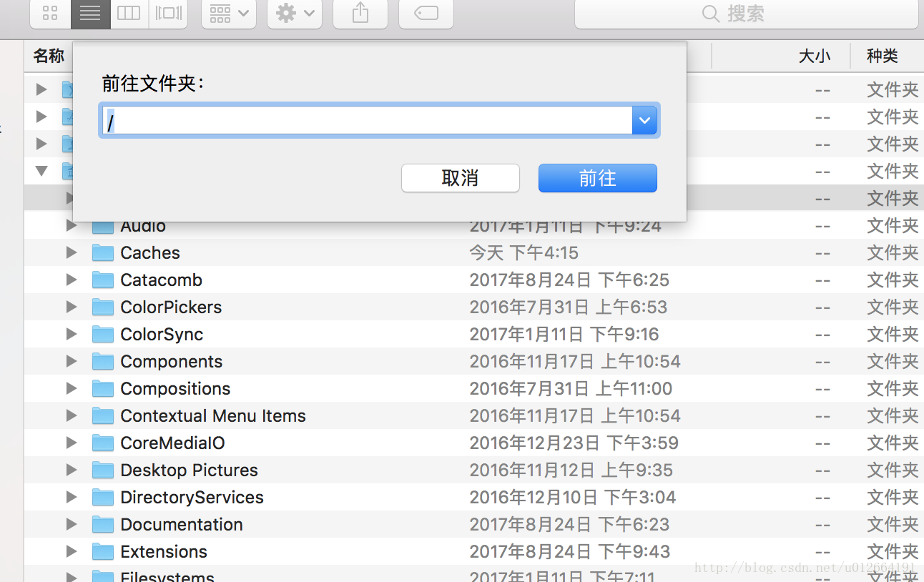Image resolution: width=924 pixels, height=582 pixels.
Task: Click date 2016年12月23日 下午3:59
Action: click(x=574, y=443)
